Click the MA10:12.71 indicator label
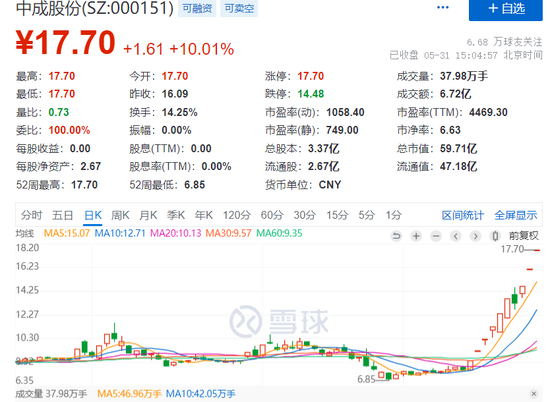550x402 pixels. coord(120,233)
